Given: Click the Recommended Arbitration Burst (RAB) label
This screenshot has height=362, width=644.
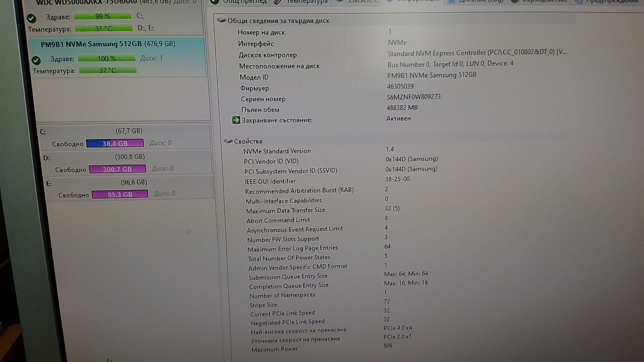Looking at the screenshot, I should tap(299, 191).
